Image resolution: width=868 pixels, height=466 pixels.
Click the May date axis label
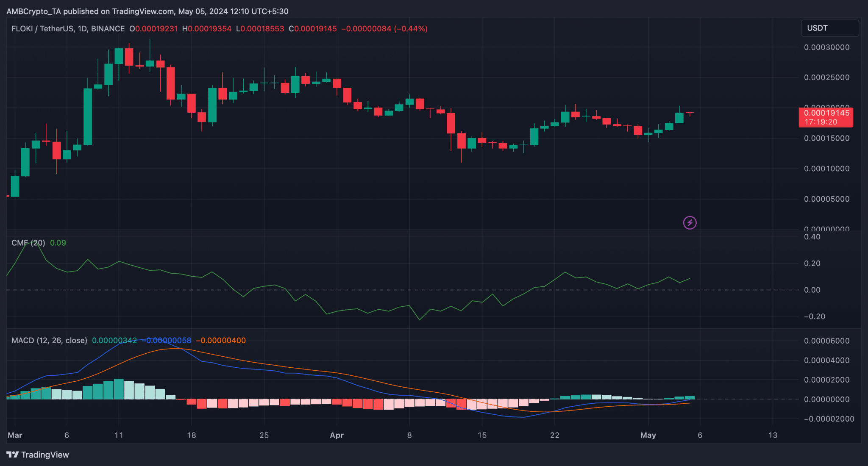point(648,435)
